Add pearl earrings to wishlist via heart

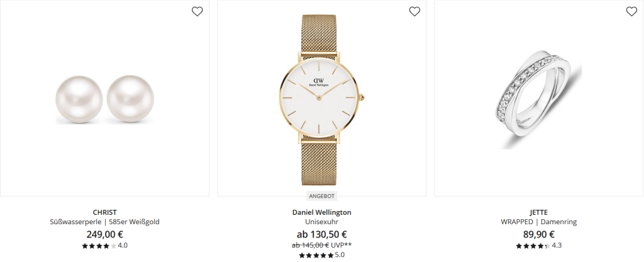(197, 11)
